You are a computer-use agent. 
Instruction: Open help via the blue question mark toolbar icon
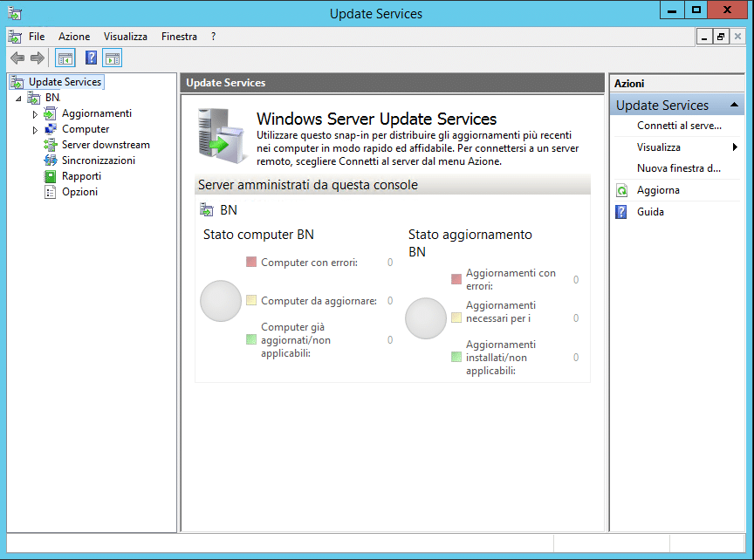(91, 58)
